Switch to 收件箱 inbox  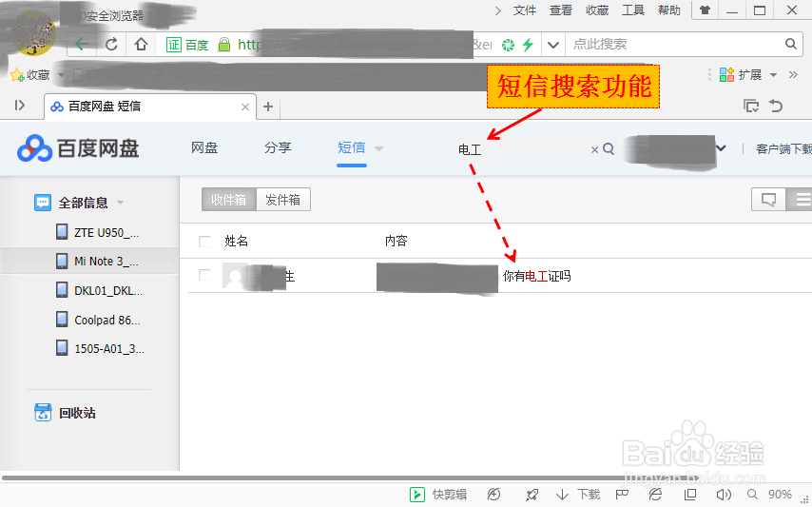coord(229,200)
